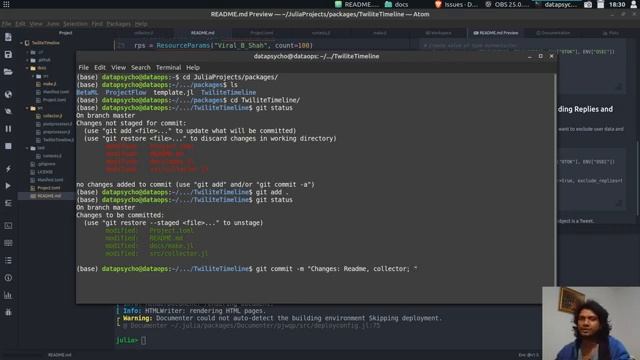Screen dimensions: 640x360
Task: Click the square Stop icon in Juno toolbar
Action: (8, 146)
